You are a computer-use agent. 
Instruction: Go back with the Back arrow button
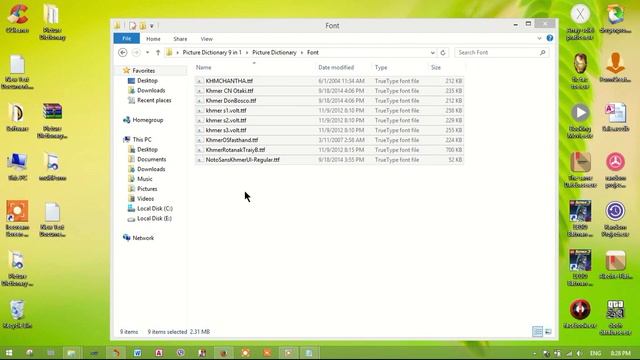[122, 53]
